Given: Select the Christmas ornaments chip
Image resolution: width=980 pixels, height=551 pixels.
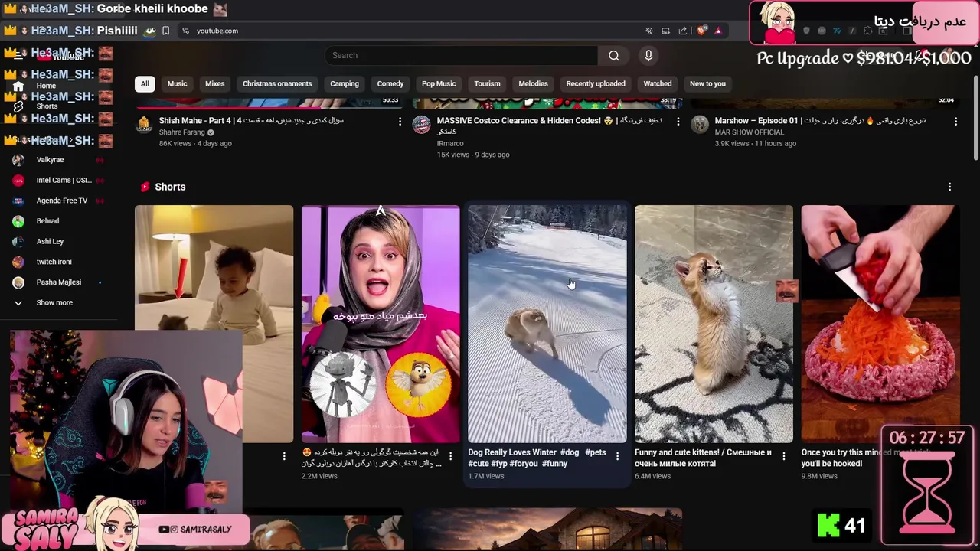Looking at the screenshot, I should pyautogui.click(x=277, y=83).
